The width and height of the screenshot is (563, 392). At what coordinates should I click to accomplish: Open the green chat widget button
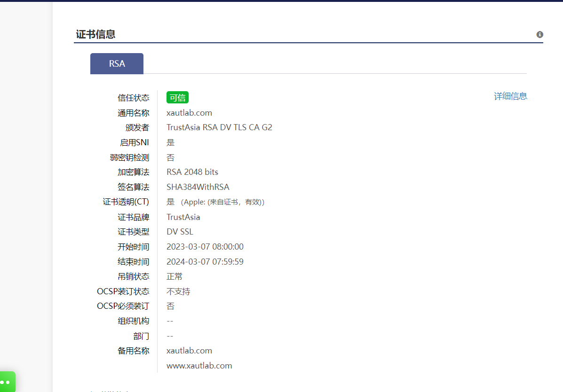pos(8,382)
